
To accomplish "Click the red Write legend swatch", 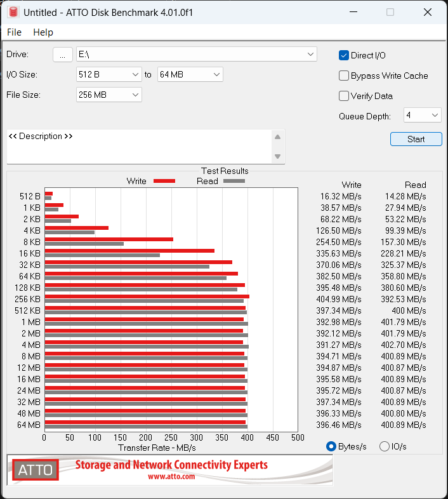I will pyautogui.click(x=164, y=181).
